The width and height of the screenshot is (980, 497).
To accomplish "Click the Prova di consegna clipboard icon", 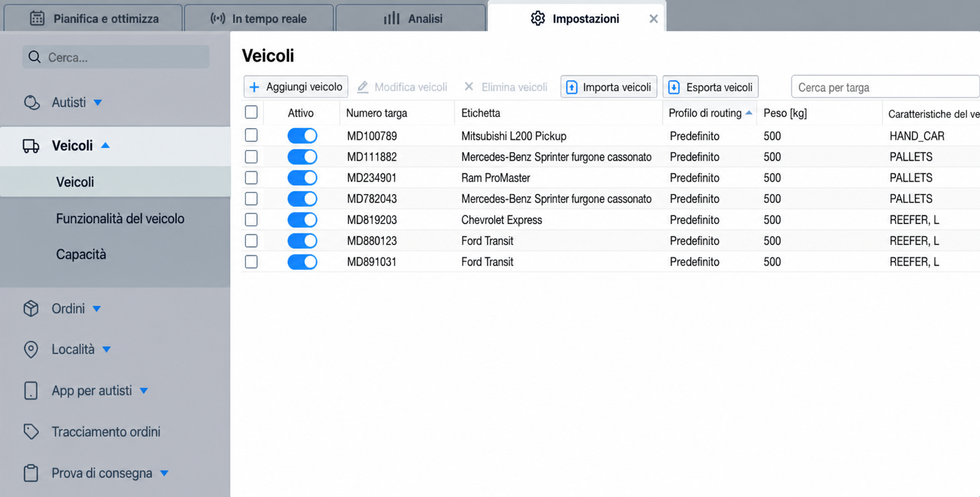I will (x=31, y=473).
